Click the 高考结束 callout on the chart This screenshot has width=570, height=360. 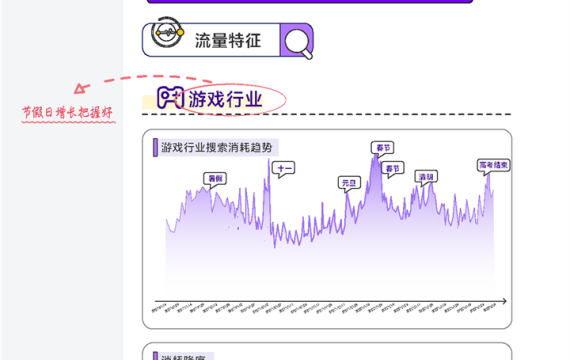click(x=493, y=166)
